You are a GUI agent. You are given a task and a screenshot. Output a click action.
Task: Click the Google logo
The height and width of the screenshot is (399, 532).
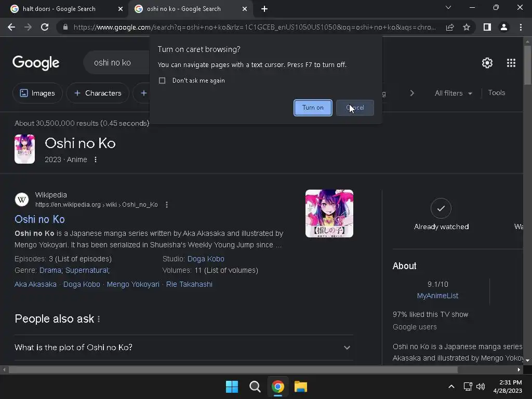[x=36, y=63]
